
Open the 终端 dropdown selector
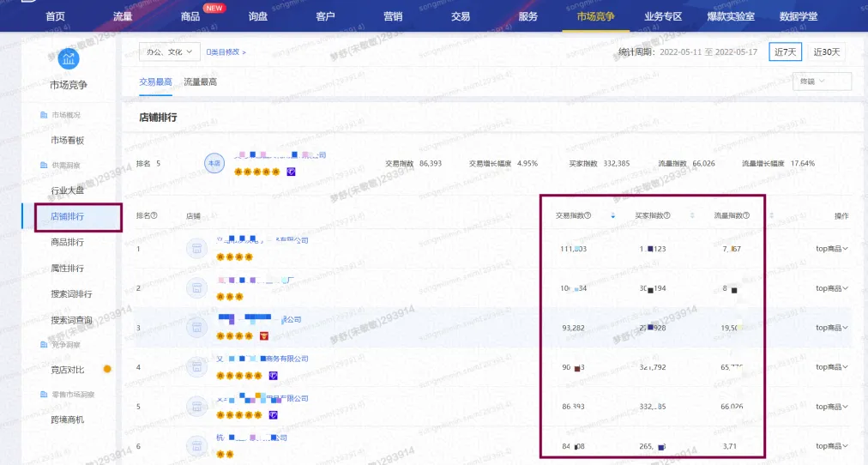(x=822, y=82)
